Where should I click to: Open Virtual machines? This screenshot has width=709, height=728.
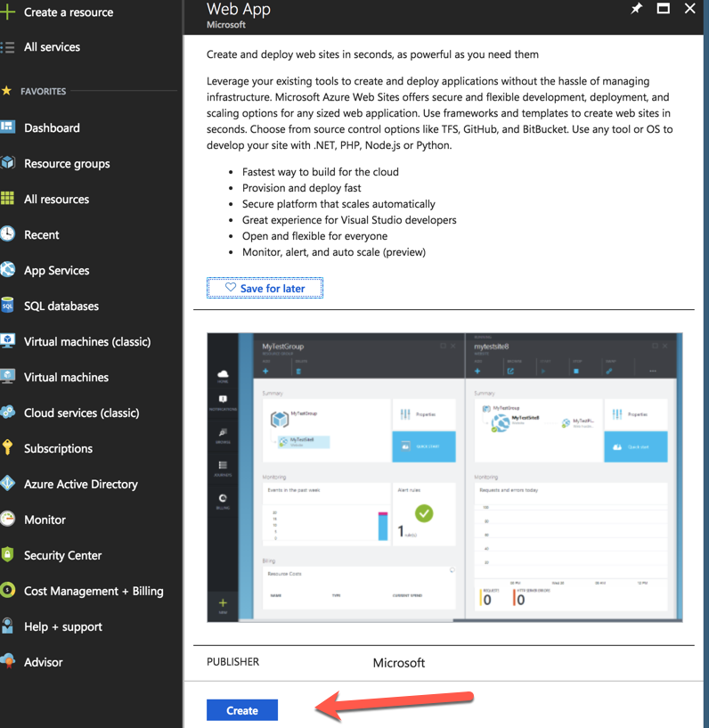coord(66,377)
